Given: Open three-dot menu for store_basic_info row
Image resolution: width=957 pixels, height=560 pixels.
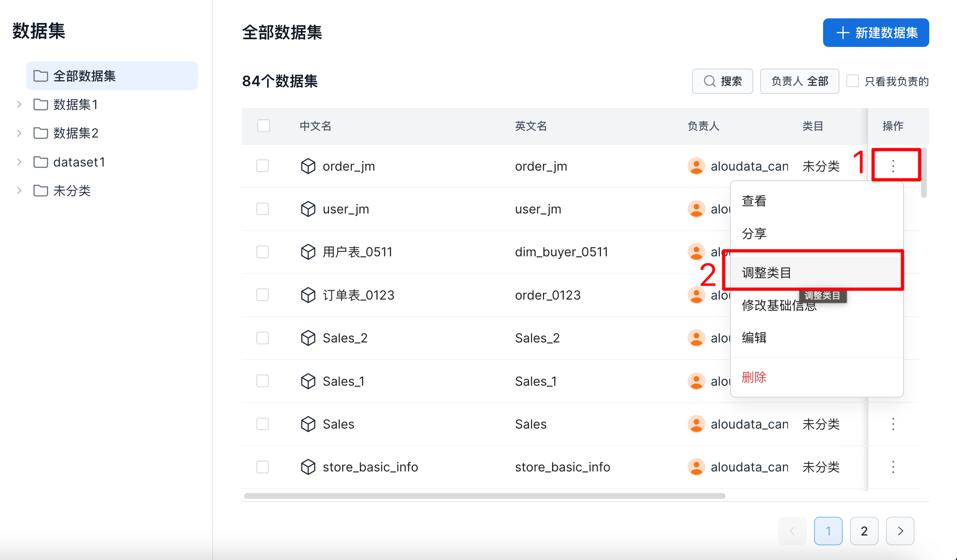Looking at the screenshot, I should (893, 467).
